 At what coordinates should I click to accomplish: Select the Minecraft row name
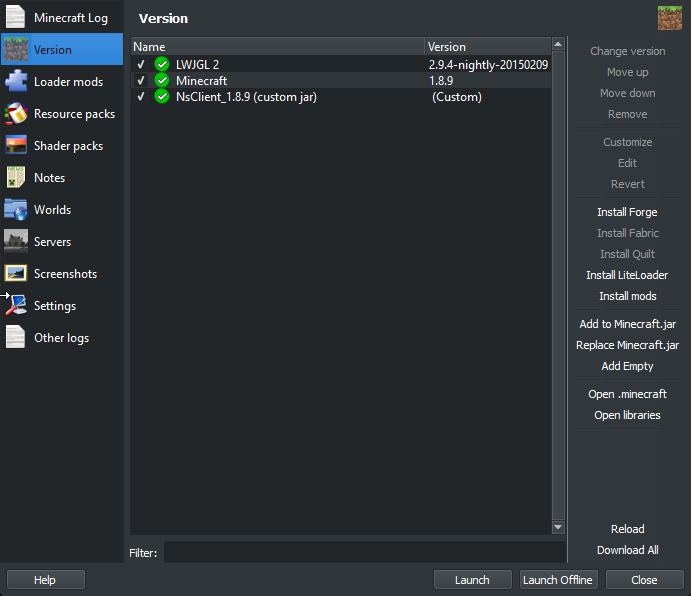pyautogui.click(x=201, y=81)
